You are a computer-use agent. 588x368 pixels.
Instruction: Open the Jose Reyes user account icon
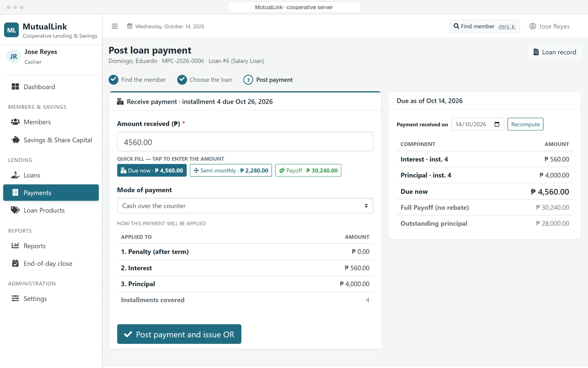point(532,26)
